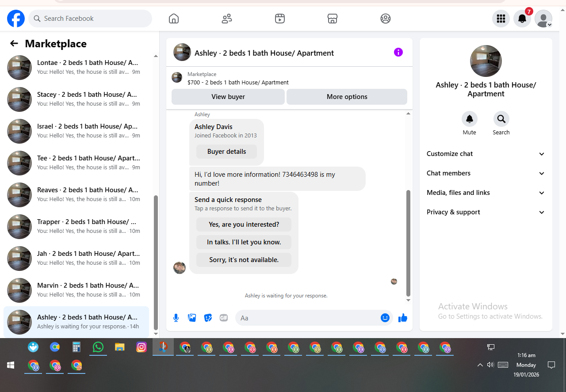Expand the Chat members section

point(486,173)
